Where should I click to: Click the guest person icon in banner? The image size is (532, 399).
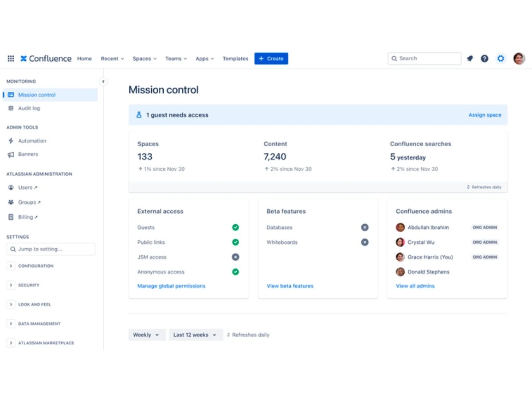tap(139, 115)
